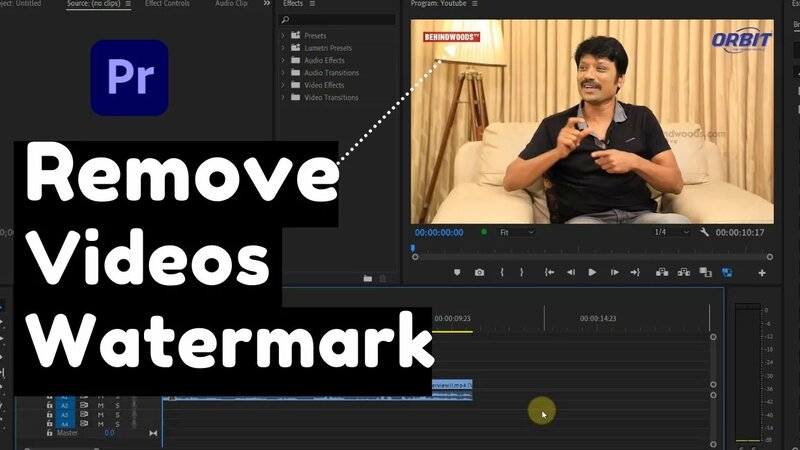
Task: Click the icon right of Master volume
Action: click(x=153, y=433)
